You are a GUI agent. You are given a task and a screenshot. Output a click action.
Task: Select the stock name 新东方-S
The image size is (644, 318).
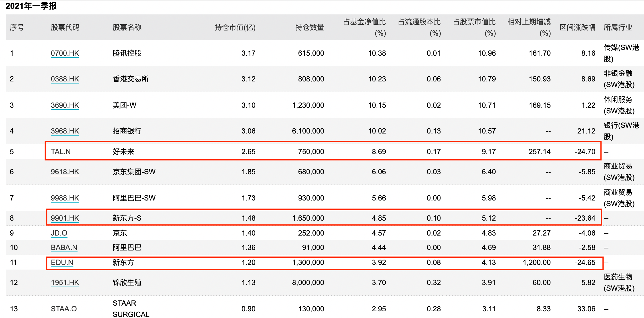click(127, 218)
